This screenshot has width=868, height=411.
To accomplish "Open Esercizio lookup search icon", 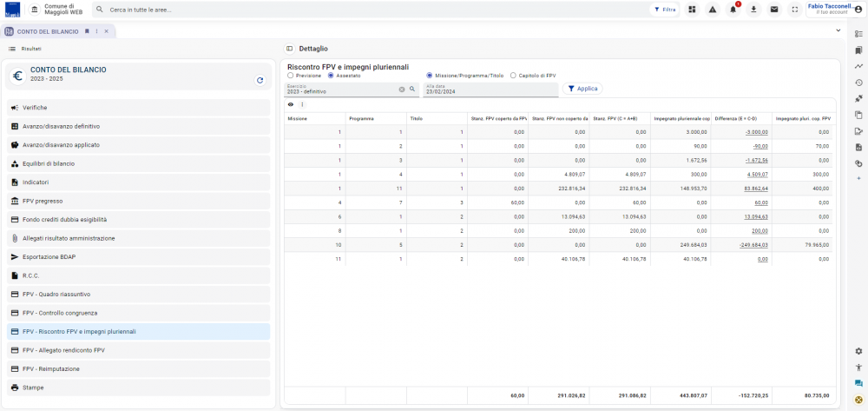I will [411, 89].
